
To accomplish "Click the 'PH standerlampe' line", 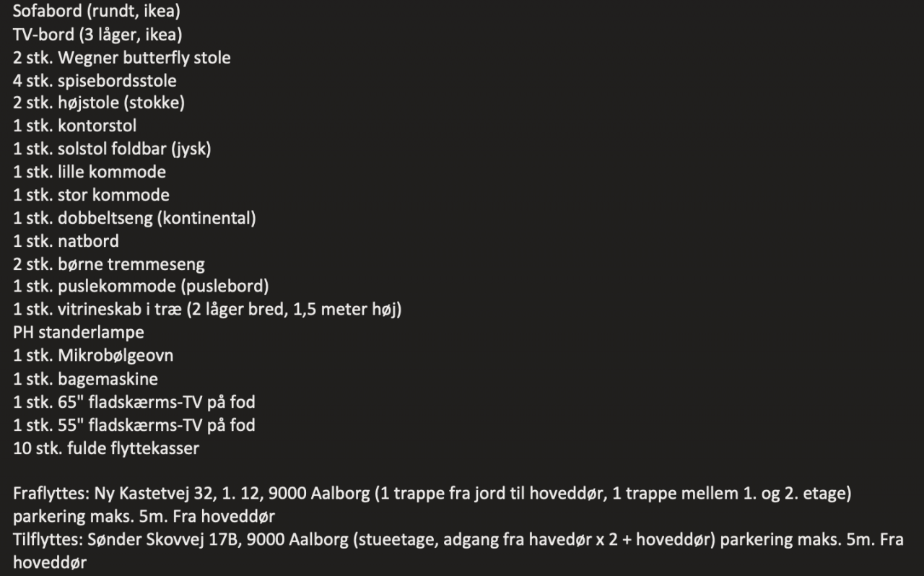I will 79,333.
